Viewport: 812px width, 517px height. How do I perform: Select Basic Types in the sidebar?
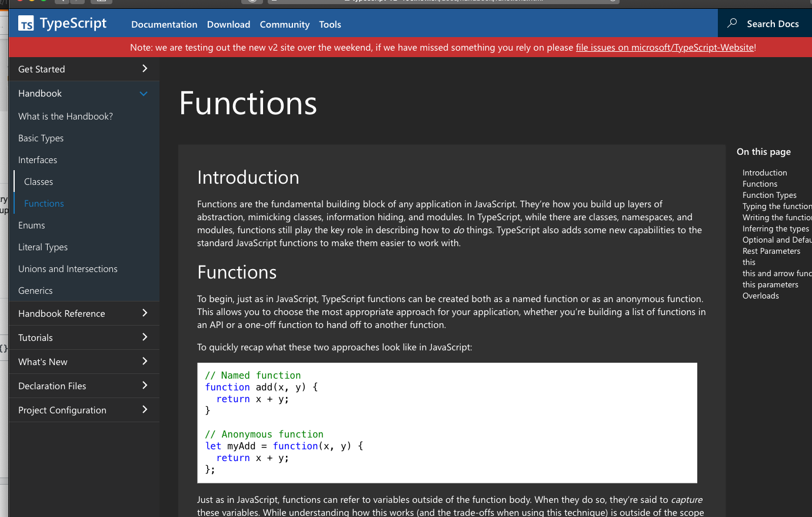41,138
